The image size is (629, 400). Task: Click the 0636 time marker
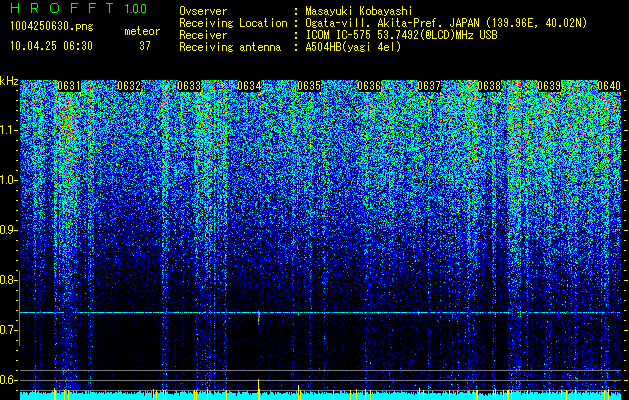tap(369, 86)
